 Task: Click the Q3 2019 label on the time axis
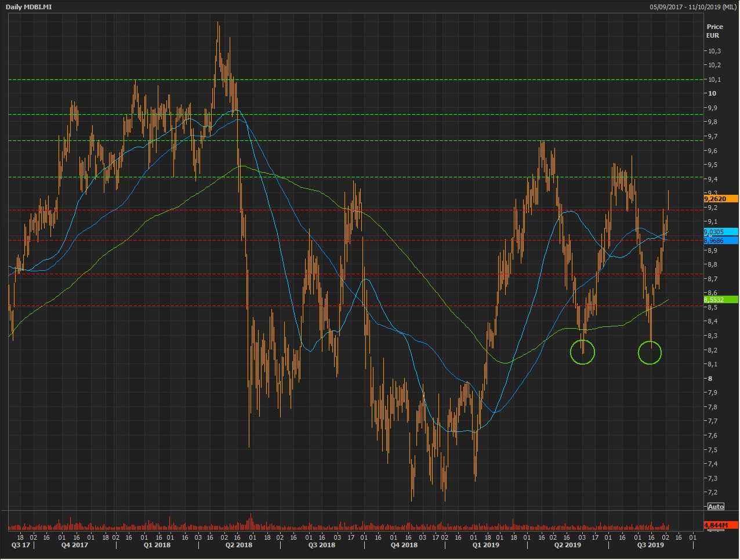[x=650, y=545]
